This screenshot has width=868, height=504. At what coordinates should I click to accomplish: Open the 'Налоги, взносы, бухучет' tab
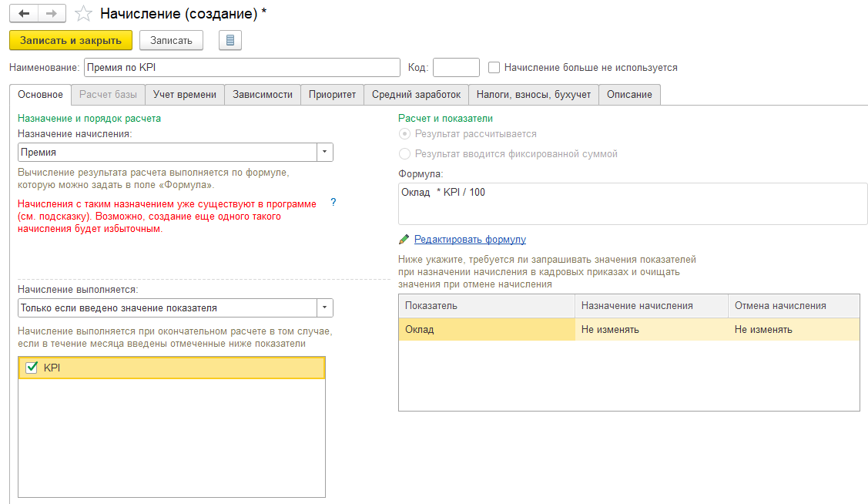click(533, 95)
